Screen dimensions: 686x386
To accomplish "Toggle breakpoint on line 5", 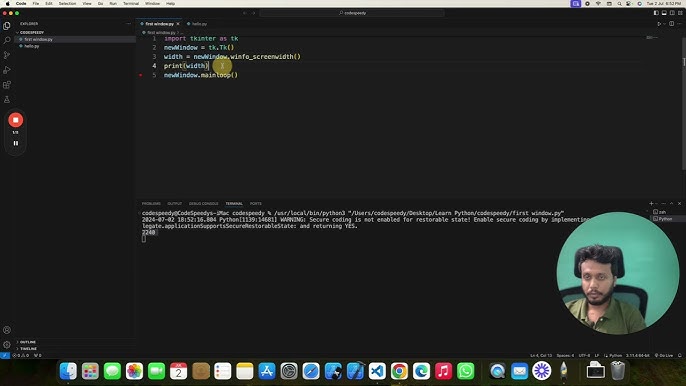I will [140, 75].
